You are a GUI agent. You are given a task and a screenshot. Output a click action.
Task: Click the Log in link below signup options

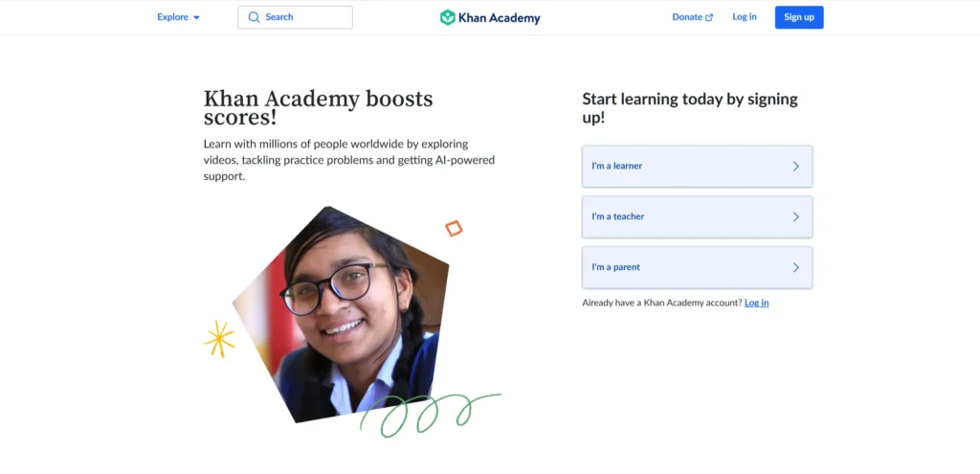756,303
